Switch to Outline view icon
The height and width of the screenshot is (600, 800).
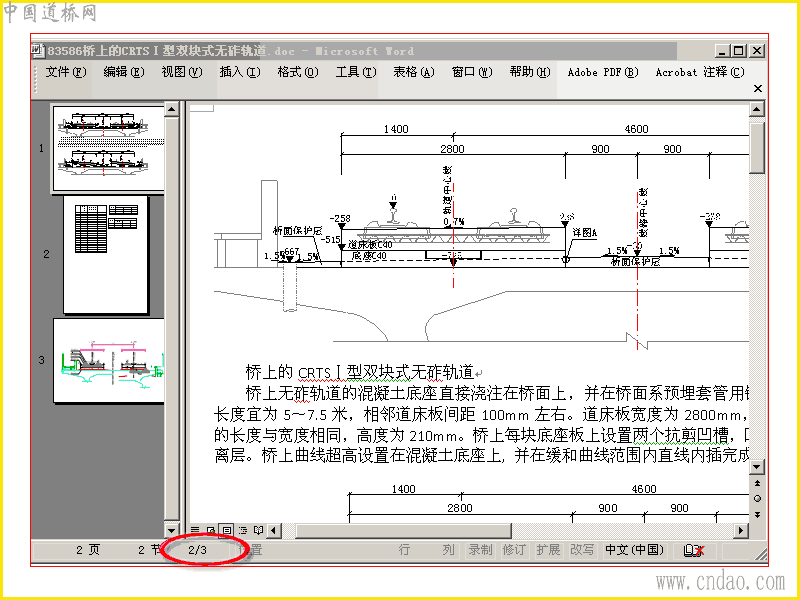(x=243, y=531)
